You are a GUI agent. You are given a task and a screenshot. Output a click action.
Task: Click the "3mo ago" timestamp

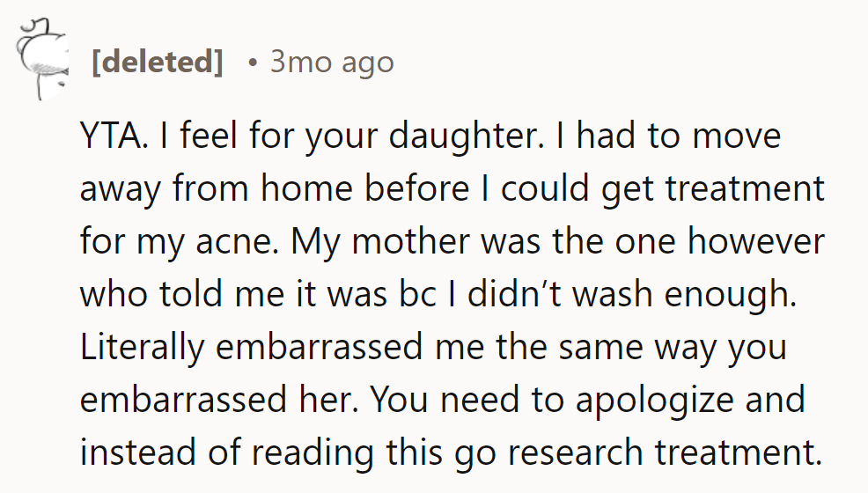point(331,62)
